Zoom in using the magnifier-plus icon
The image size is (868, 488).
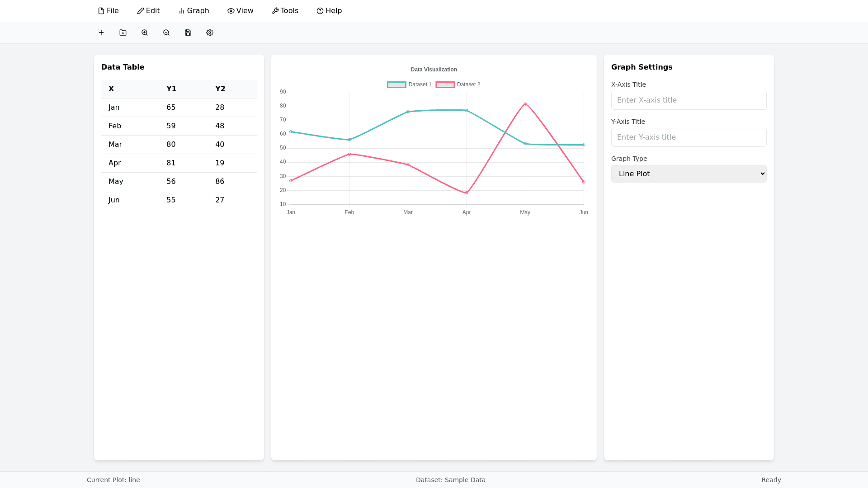coord(144,33)
